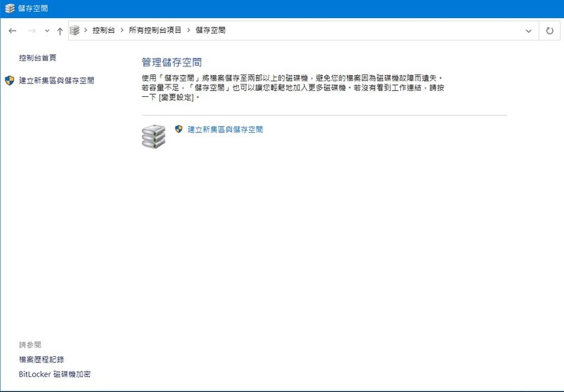Viewport: 564px width, 392px height.
Task: Click sidebar link 建立新集區與儲存空間
Action: pos(56,81)
